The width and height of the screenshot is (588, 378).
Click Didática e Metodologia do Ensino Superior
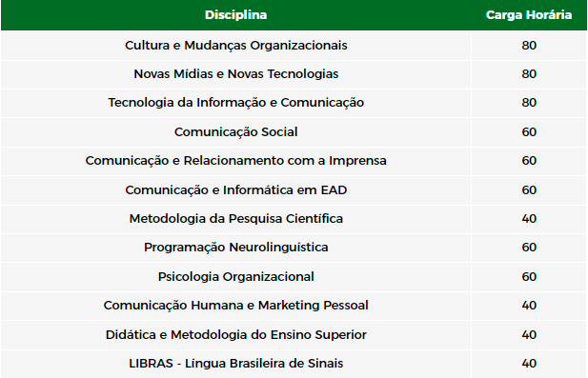pyautogui.click(x=236, y=334)
